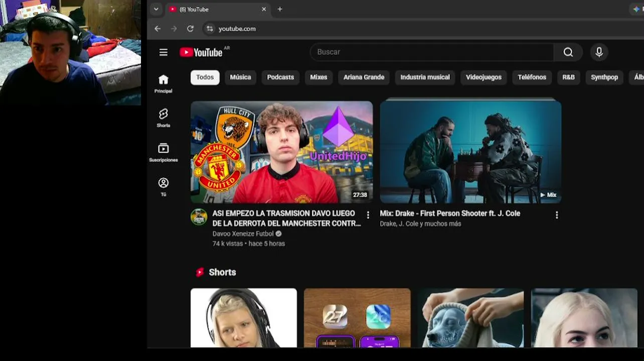Open the Drake First Person Shooter mix thumbnail
This screenshot has width=644, height=361.
[x=470, y=152]
